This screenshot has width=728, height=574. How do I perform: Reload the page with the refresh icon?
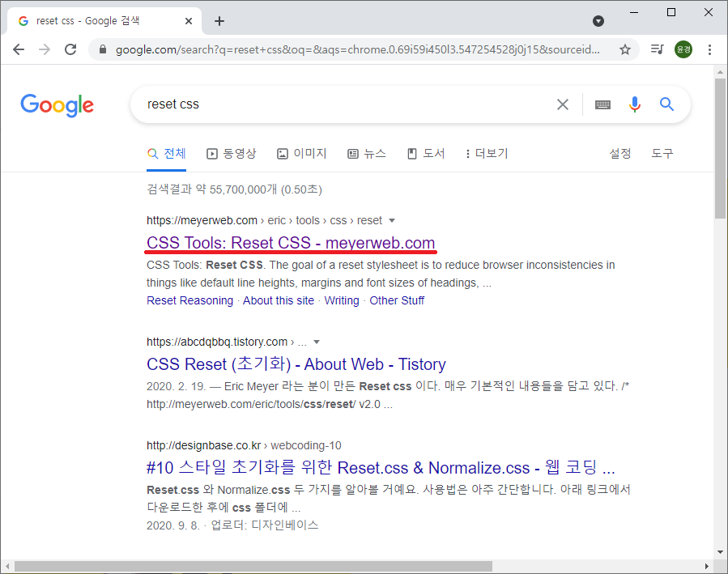(x=70, y=49)
